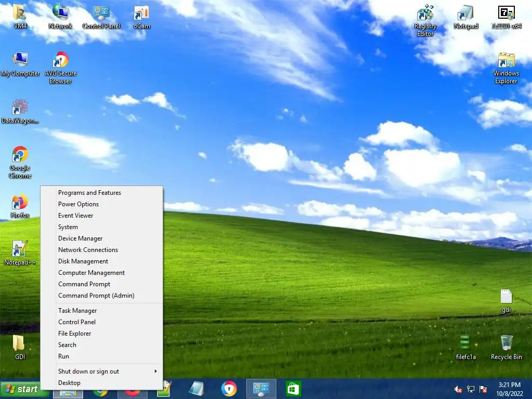Open File Explorer from the menu
The image size is (532, 399).
(101, 334)
